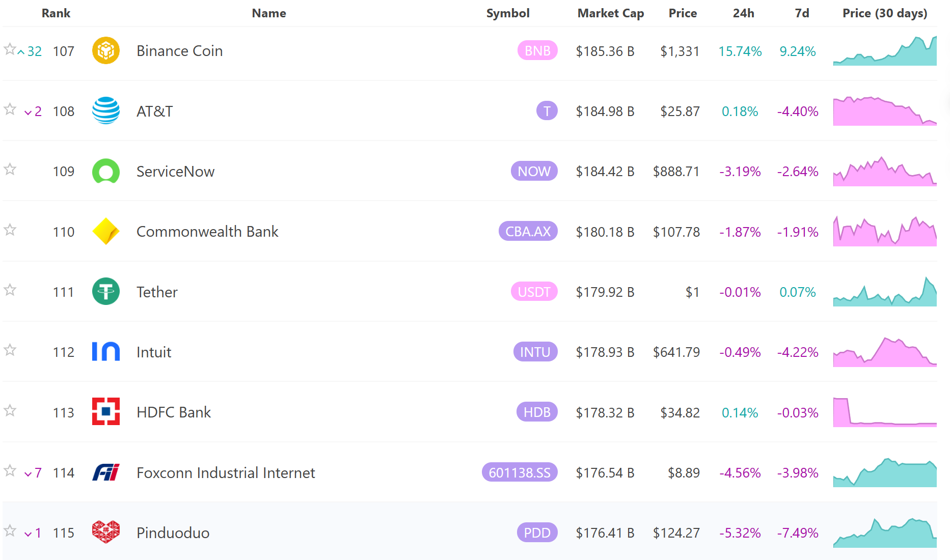The height and width of the screenshot is (560, 950).
Task: Click the Pinduoduo heart logo
Action: point(105,533)
